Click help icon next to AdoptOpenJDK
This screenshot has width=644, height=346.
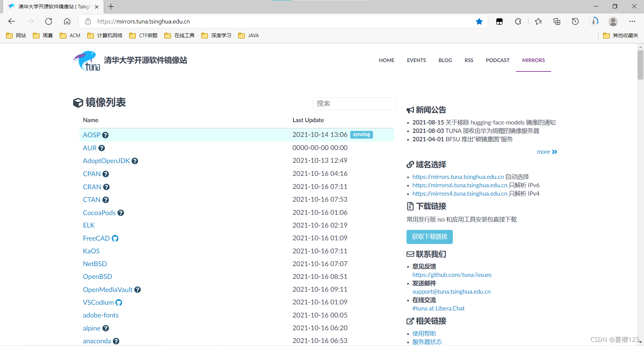(x=135, y=161)
